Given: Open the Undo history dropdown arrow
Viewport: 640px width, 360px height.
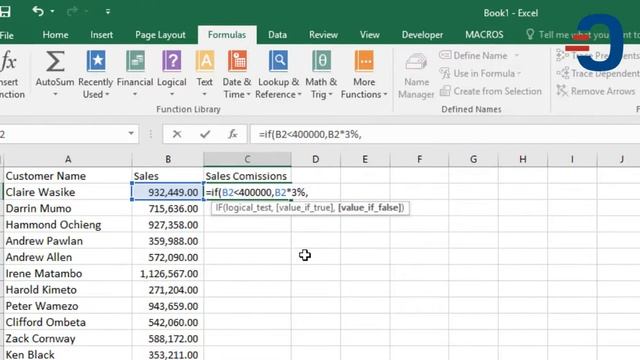Looking at the screenshot, I should pyautogui.click(x=53, y=11).
